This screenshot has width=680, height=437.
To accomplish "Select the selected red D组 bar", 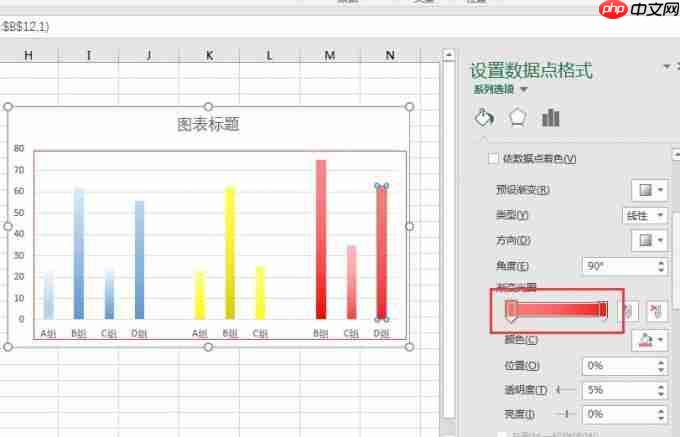I will click(382, 252).
